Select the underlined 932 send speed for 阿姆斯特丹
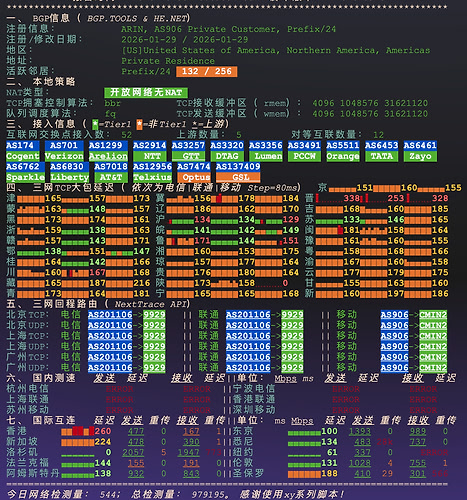 [x=136, y=473]
